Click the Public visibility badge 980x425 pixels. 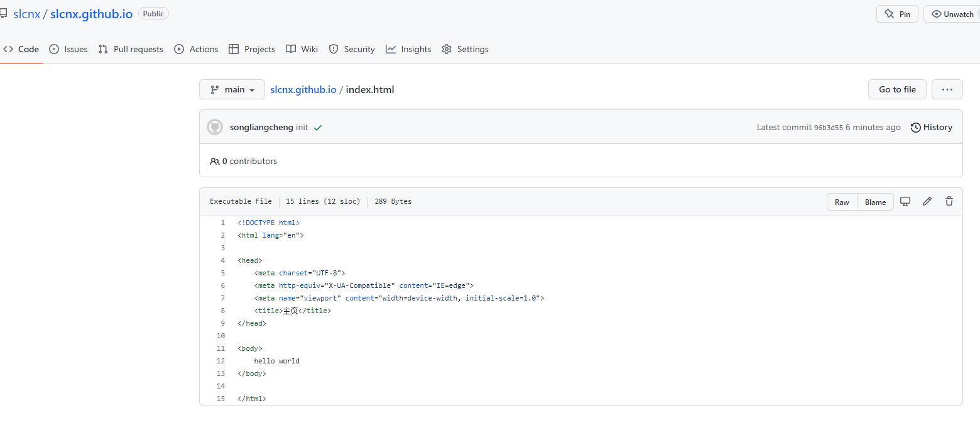coord(153,13)
